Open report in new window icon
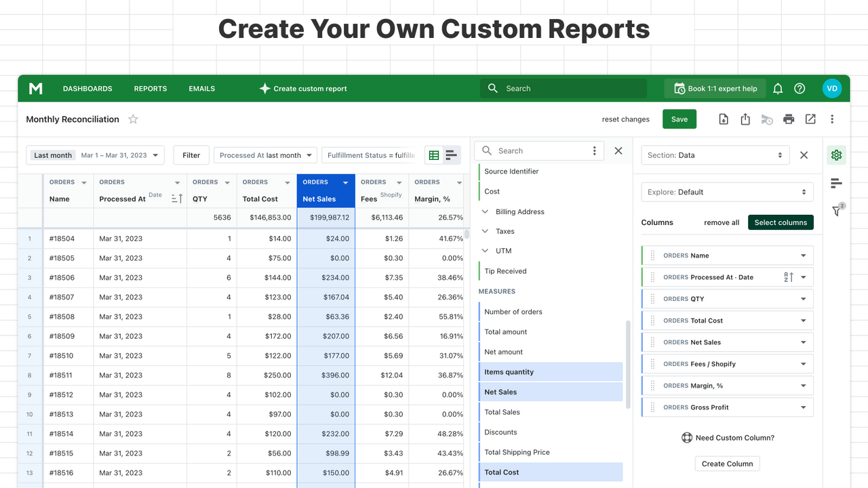The width and height of the screenshot is (868, 488). 810,119
